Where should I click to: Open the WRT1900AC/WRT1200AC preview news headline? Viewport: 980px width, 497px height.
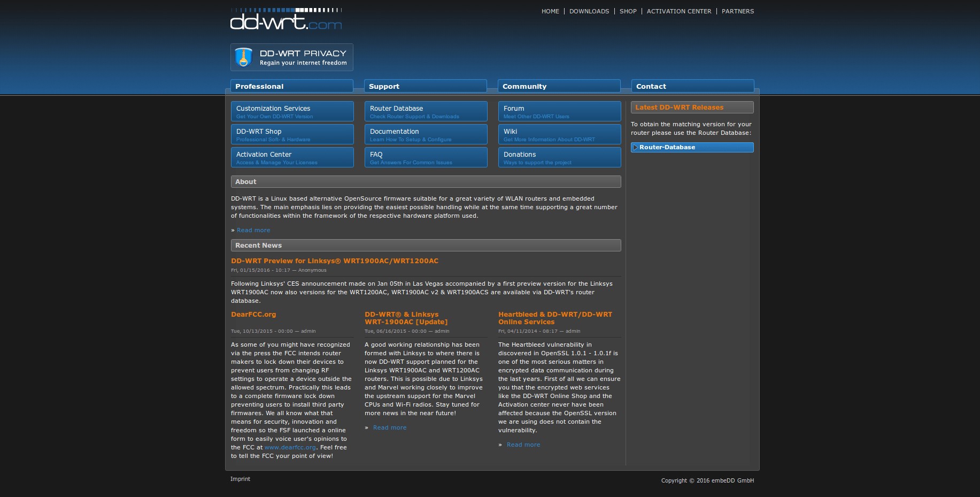334,261
